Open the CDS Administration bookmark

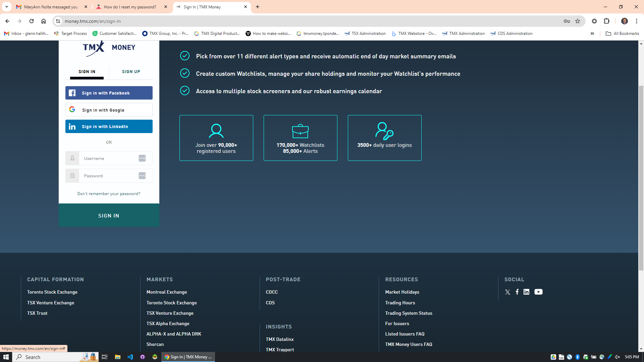click(512, 34)
